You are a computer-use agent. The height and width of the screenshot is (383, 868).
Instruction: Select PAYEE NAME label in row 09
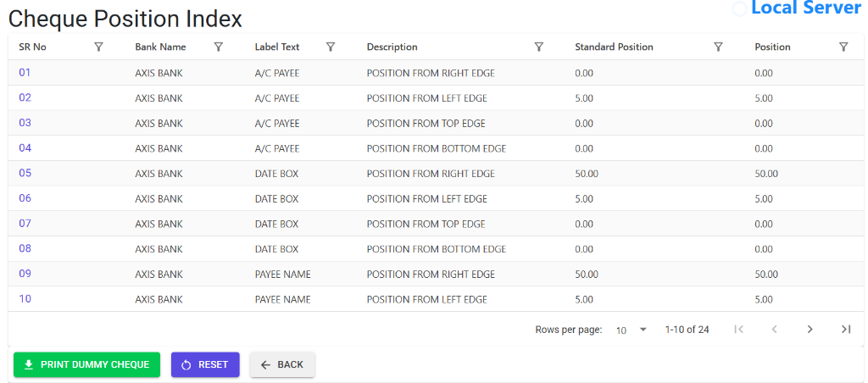[x=282, y=275]
